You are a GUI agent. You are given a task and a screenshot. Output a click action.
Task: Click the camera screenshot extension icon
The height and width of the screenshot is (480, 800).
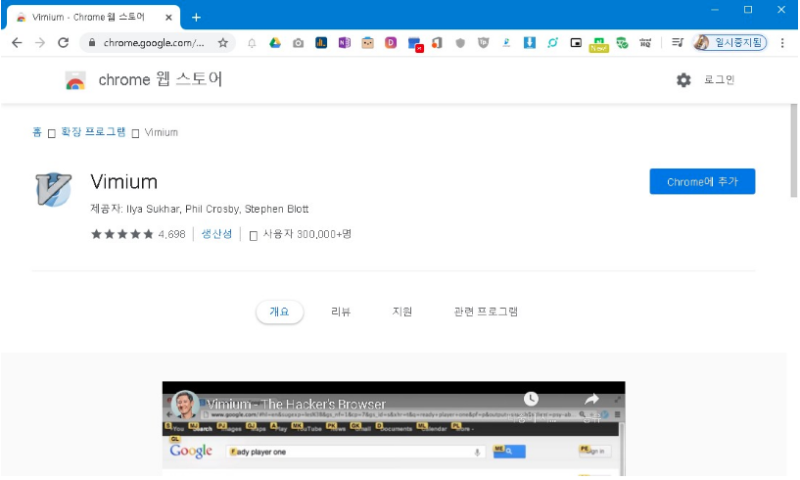coord(298,43)
